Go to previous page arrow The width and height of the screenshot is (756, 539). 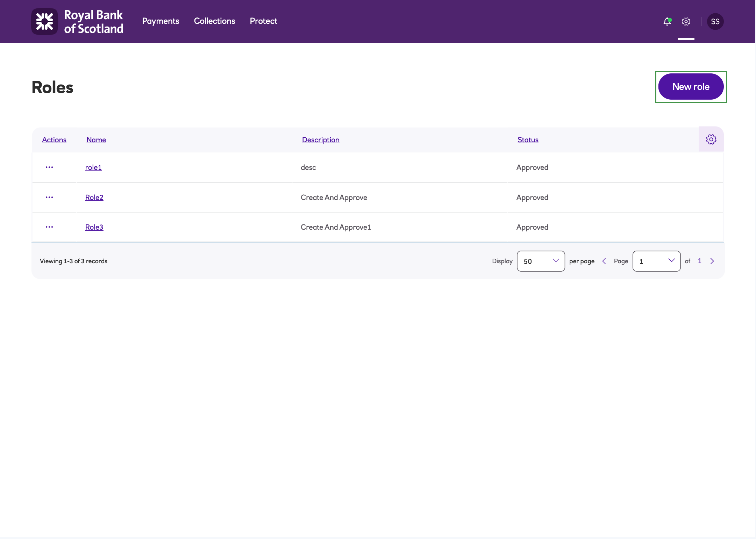(604, 261)
